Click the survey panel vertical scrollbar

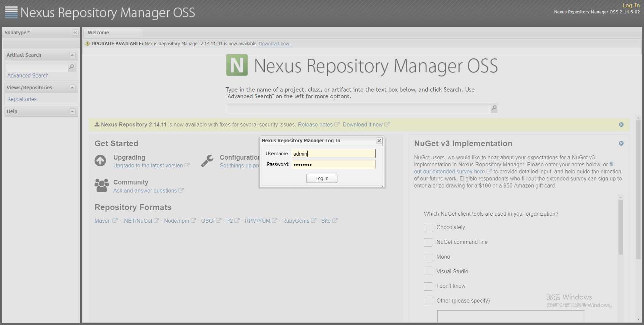[x=621, y=227]
